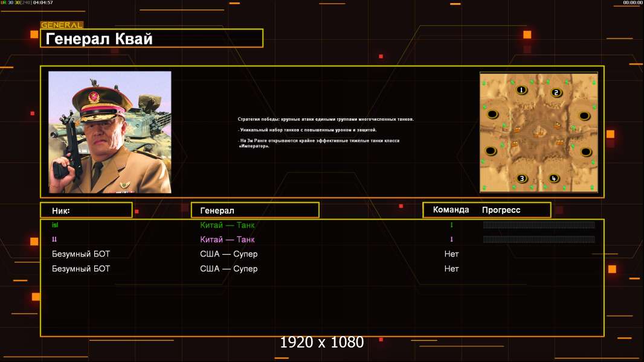The height and width of the screenshot is (362, 644).
Task: Click the central tech building cluster on map
Action: click(539, 132)
